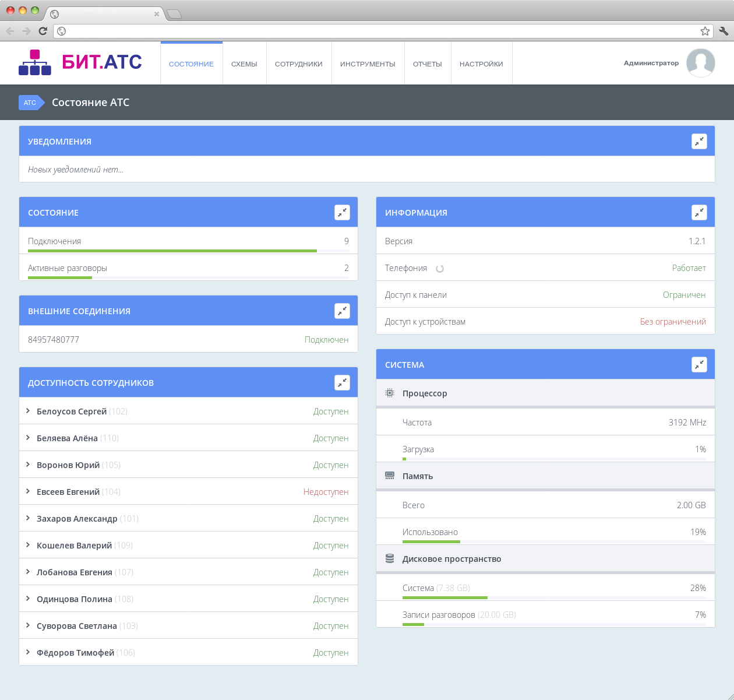
Task: Click the БИТ.АТС logo icon
Action: [35, 62]
